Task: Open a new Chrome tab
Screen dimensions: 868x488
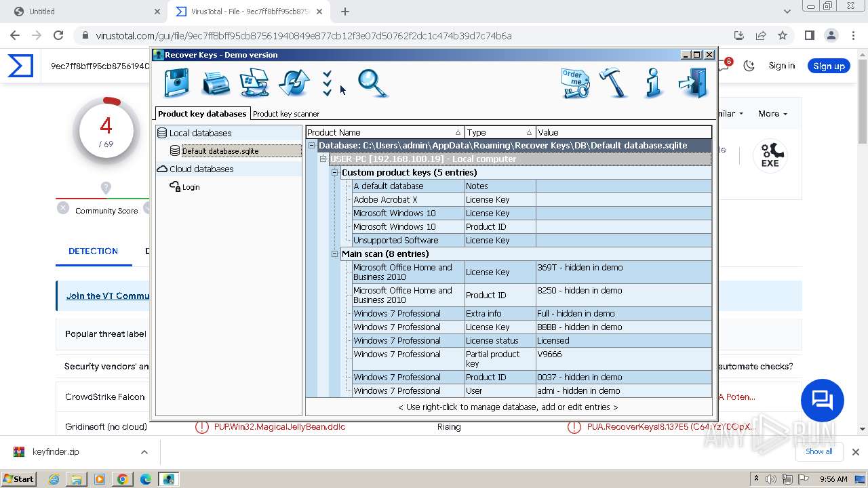Action: [x=344, y=12]
